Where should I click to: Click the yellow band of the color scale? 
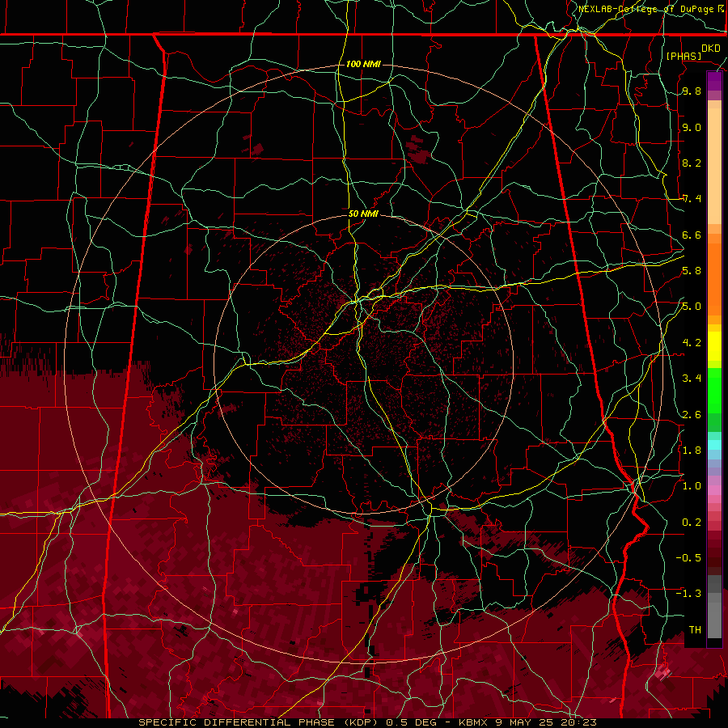coord(714,346)
